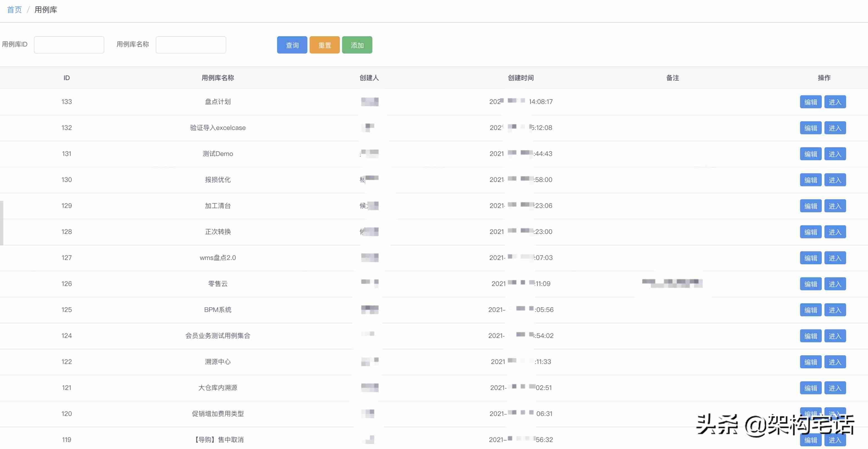Enter the 加工清台 library
The height and width of the screenshot is (449, 868).
pyautogui.click(x=835, y=206)
